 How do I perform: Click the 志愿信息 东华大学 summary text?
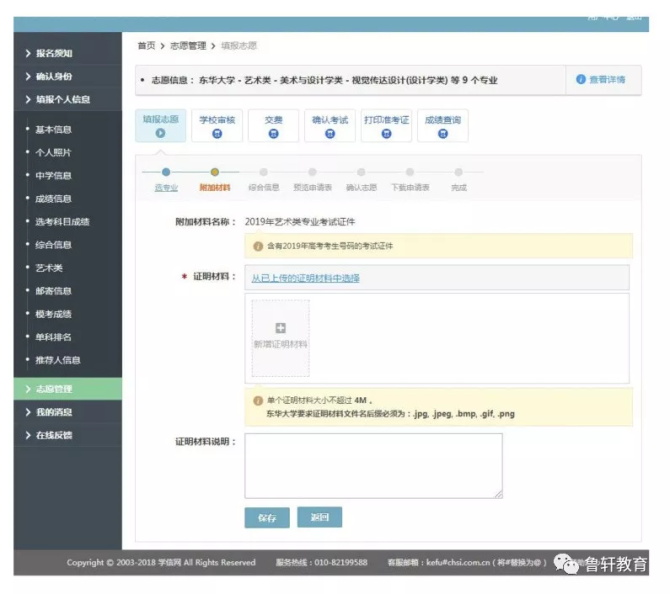coord(324,80)
